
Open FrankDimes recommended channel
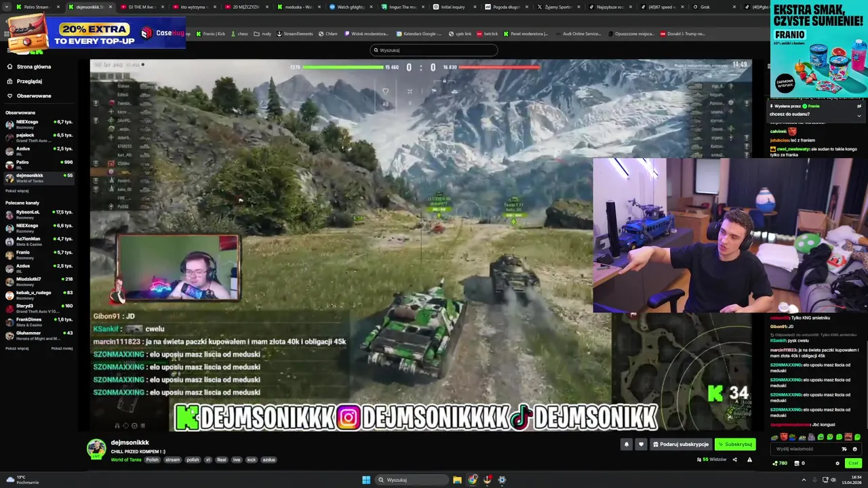(39, 321)
